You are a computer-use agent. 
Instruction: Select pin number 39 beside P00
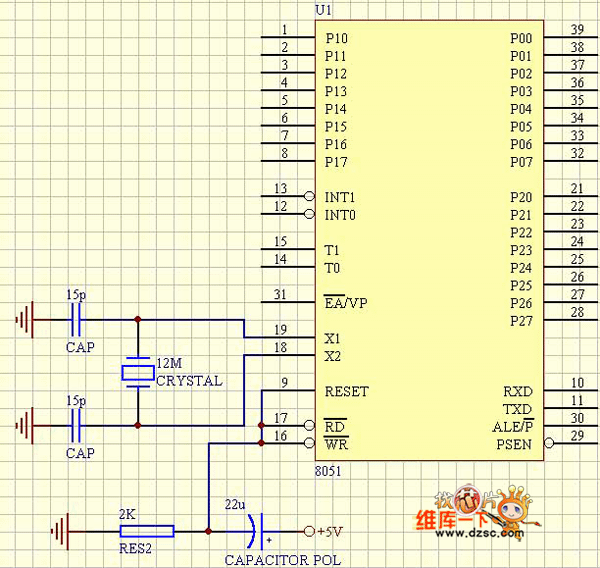pyautogui.click(x=577, y=29)
